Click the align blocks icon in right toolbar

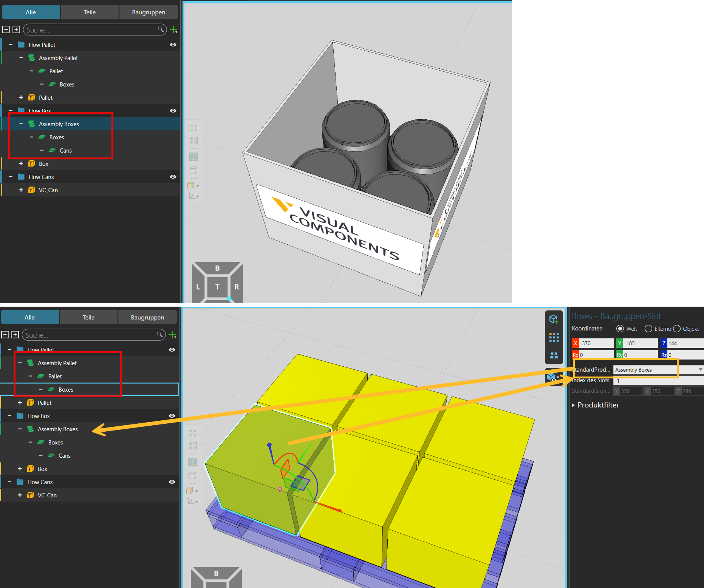554,355
